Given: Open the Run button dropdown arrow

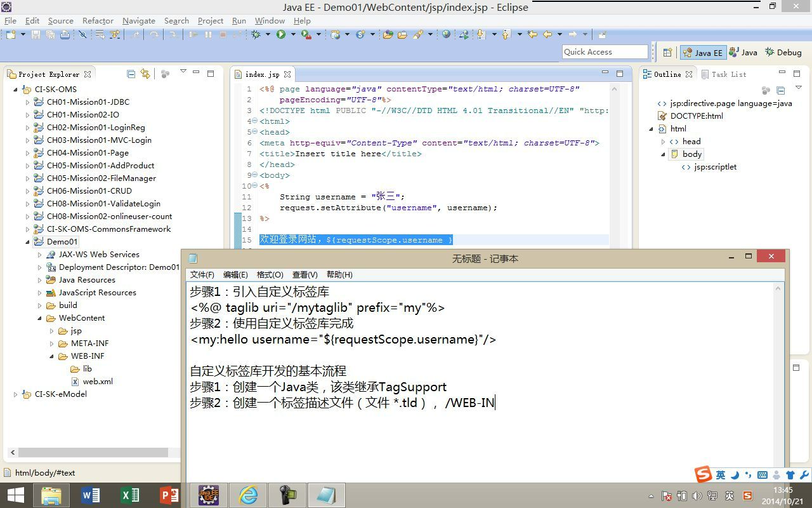Looking at the screenshot, I should pos(292,34).
